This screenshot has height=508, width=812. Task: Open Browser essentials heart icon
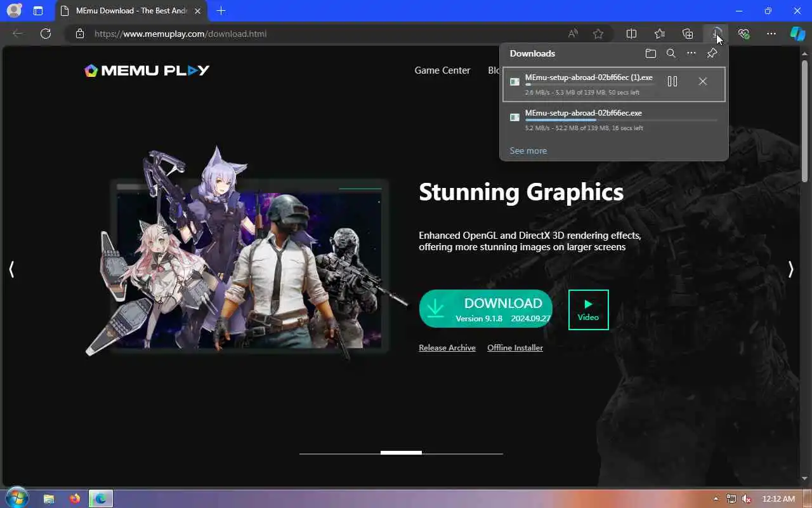pyautogui.click(x=743, y=34)
